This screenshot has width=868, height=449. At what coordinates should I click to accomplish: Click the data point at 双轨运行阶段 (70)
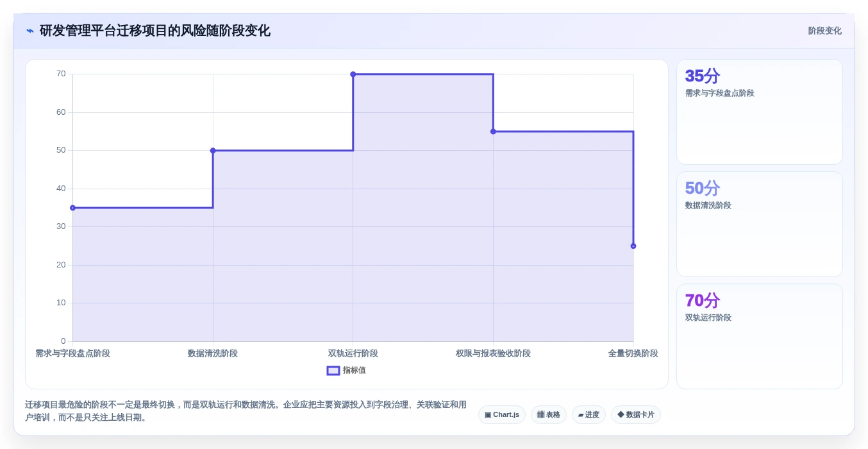click(x=353, y=74)
